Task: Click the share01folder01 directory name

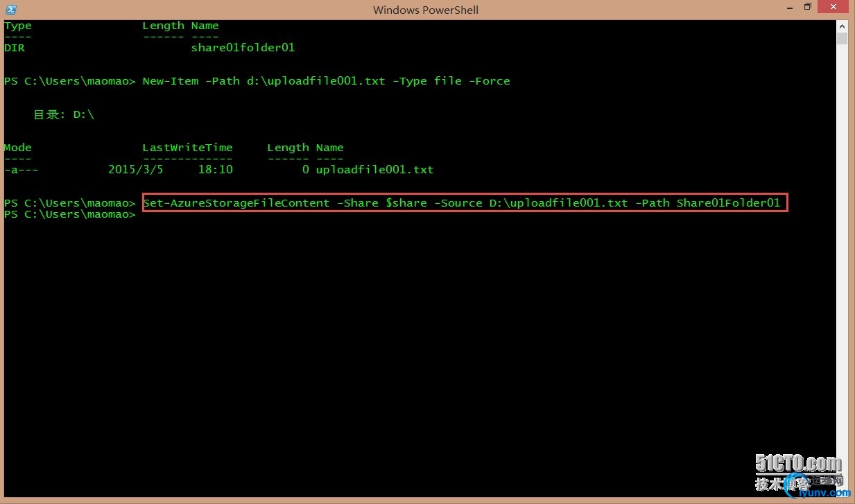Action: point(243,48)
